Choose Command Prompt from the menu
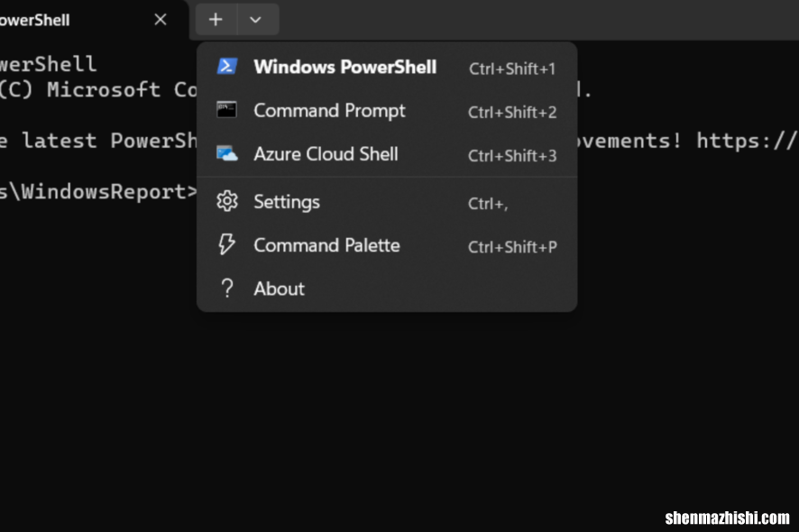 [x=387, y=111]
